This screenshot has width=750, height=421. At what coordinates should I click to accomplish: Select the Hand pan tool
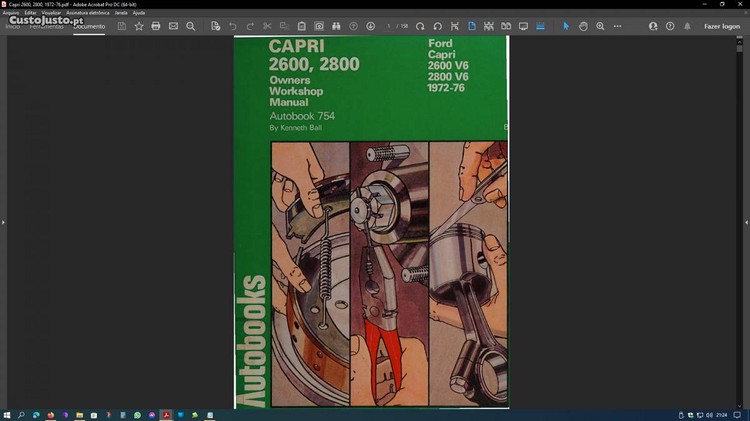583,26
